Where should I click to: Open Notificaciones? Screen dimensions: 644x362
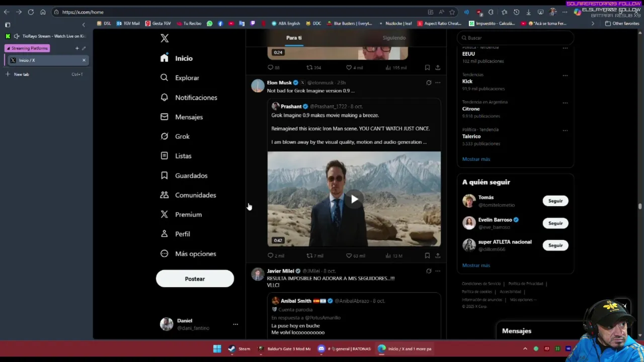coord(189,98)
